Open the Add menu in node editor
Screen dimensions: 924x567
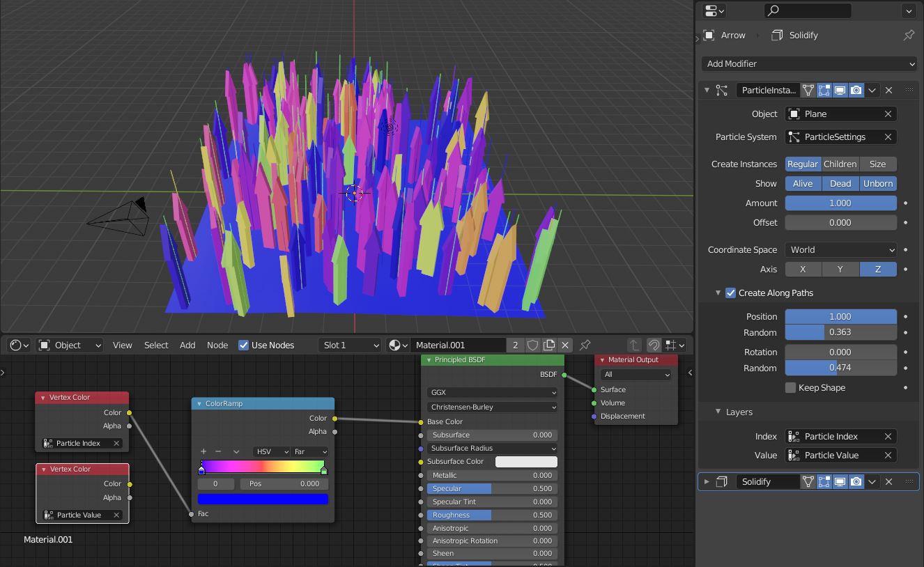[187, 345]
